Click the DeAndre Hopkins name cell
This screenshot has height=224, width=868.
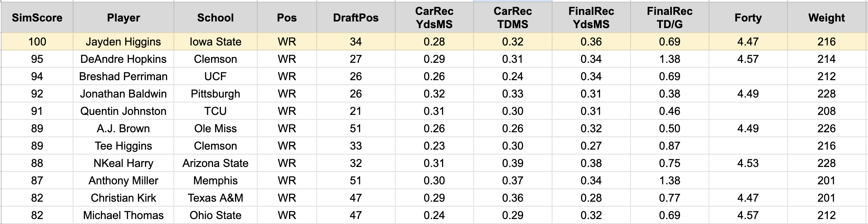[123, 59]
